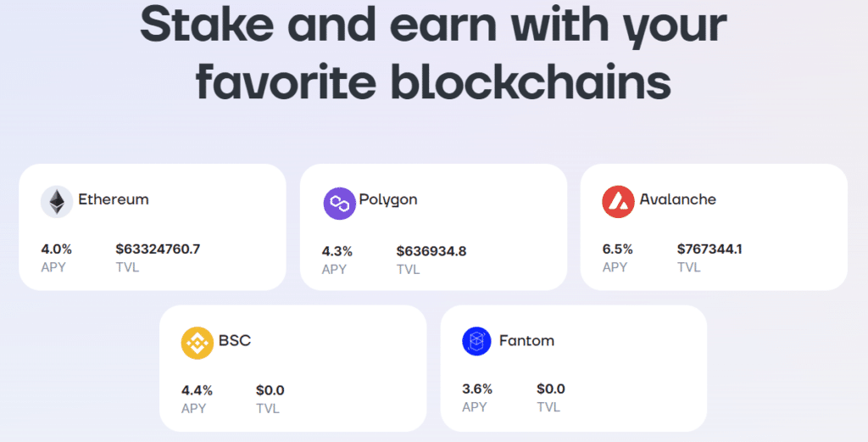Select the Polygon blockchain name

pos(388,200)
